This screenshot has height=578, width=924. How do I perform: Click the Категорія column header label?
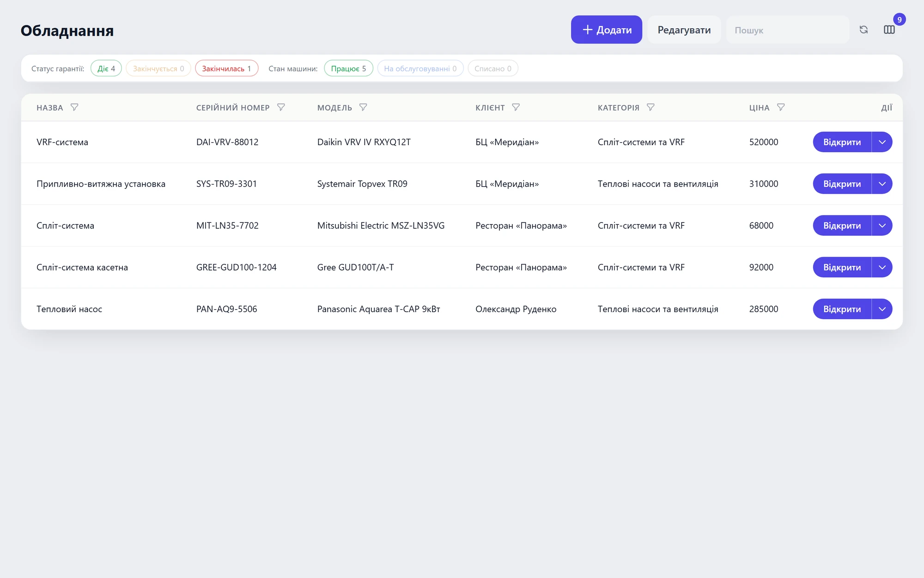click(x=619, y=108)
